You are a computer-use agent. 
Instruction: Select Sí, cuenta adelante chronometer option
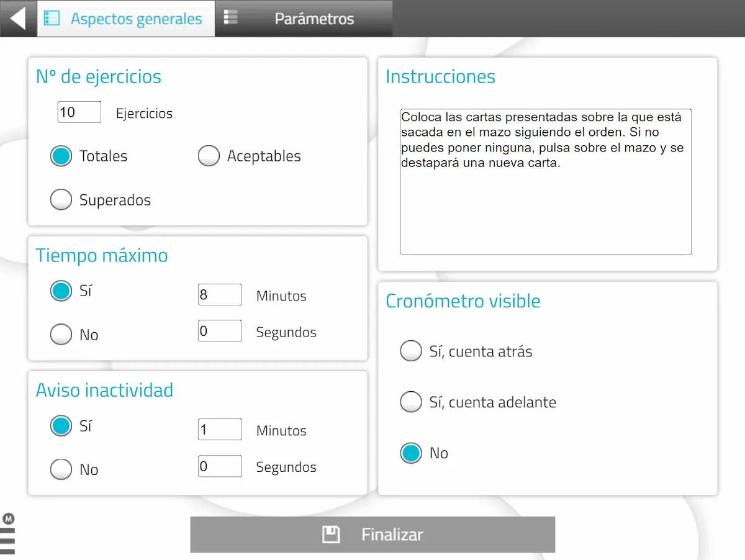(x=411, y=402)
